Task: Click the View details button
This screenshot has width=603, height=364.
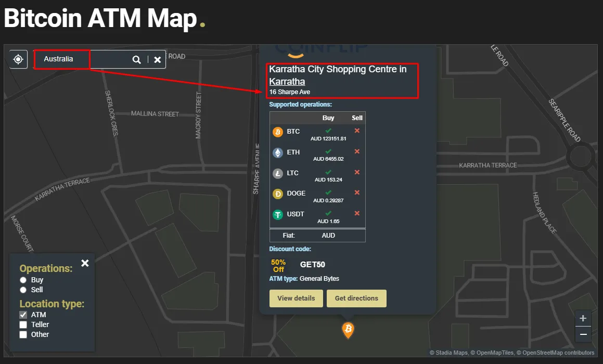Action: click(296, 298)
